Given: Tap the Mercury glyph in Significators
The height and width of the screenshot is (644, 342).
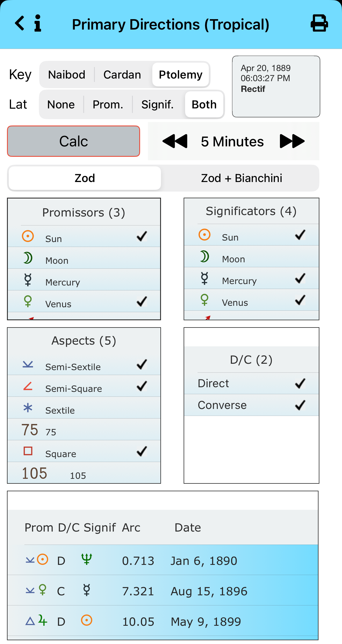Looking at the screenshot, I should 205,278.
